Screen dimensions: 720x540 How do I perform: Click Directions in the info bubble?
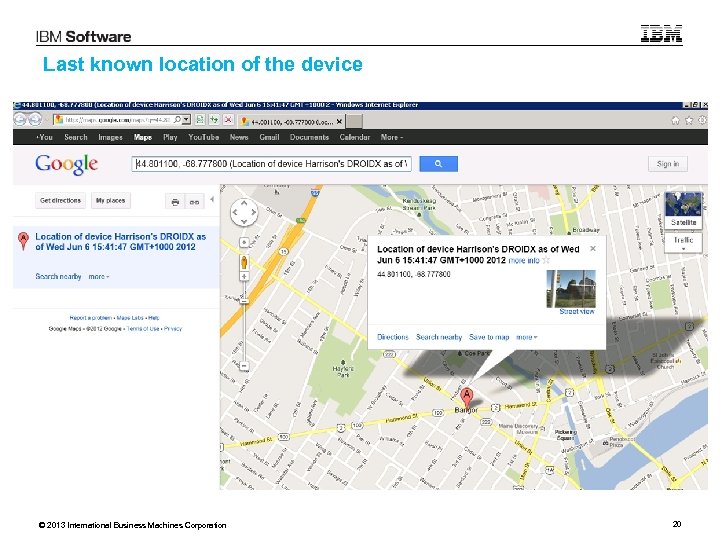[393, 337]
